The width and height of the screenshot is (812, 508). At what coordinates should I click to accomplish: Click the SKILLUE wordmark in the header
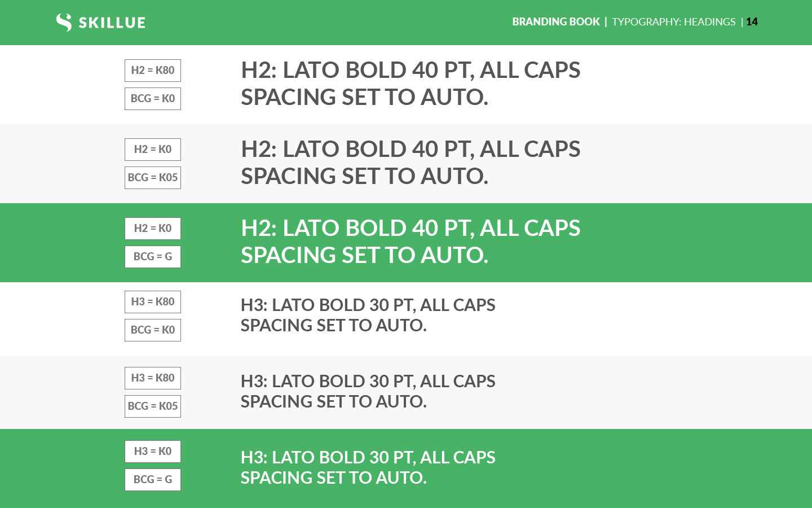[112, 23]
